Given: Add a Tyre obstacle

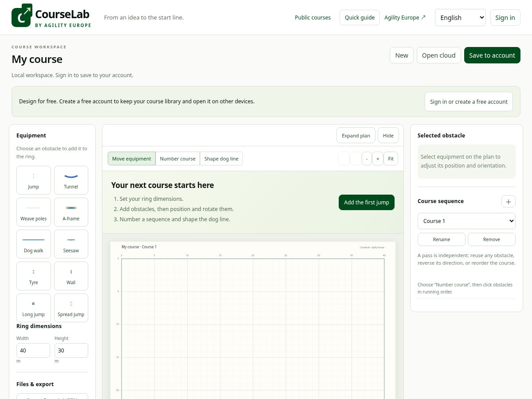Looking at the screenshot, I should pyautogui.click(x=34, y=276).
